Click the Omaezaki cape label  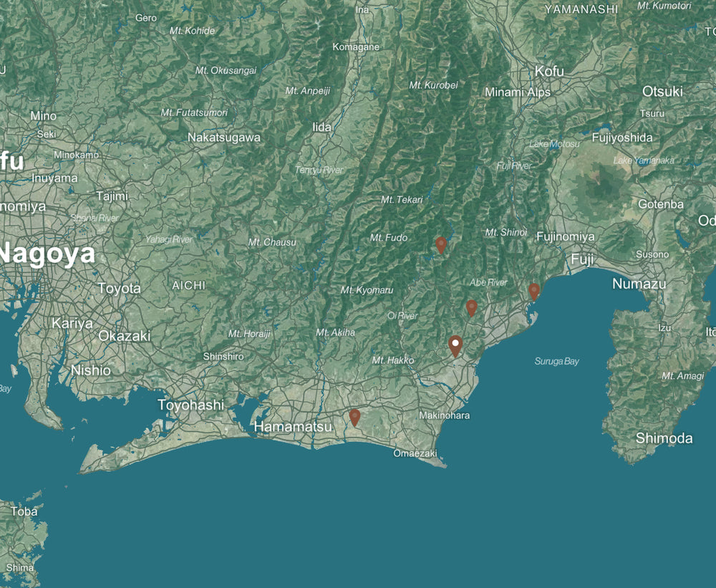click(415, 453)
